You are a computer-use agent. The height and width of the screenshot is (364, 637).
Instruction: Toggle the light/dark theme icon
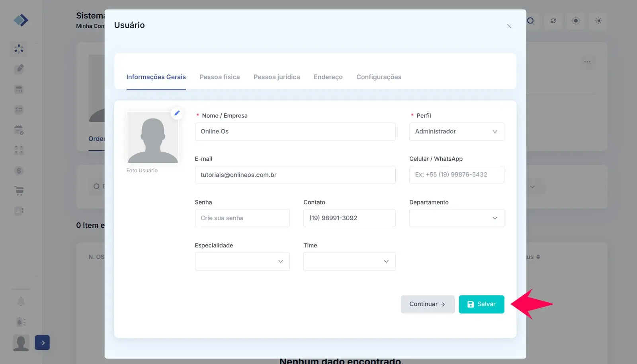(598, 21)
